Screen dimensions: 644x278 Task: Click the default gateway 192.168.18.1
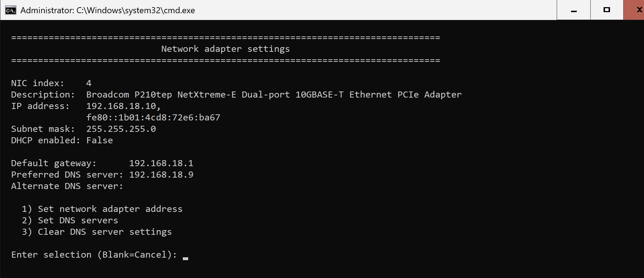tap(161, 163)
